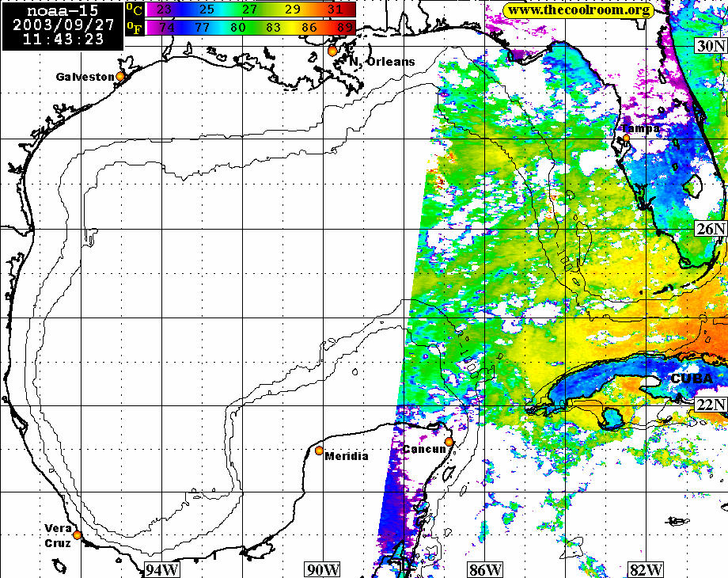Click the Galveston text label

(x=85, y=77)
